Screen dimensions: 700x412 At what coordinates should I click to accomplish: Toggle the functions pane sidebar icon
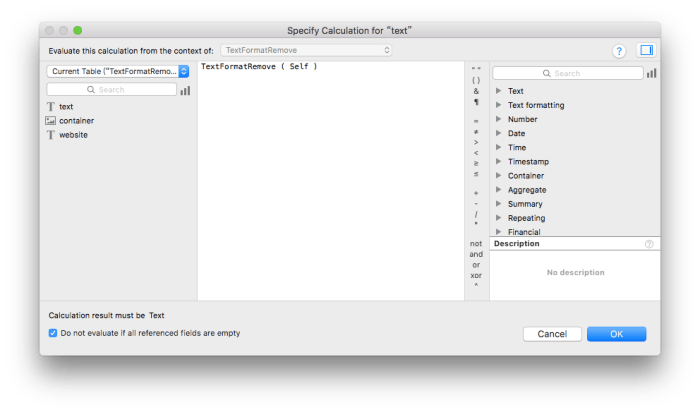[x=645, y=50]
